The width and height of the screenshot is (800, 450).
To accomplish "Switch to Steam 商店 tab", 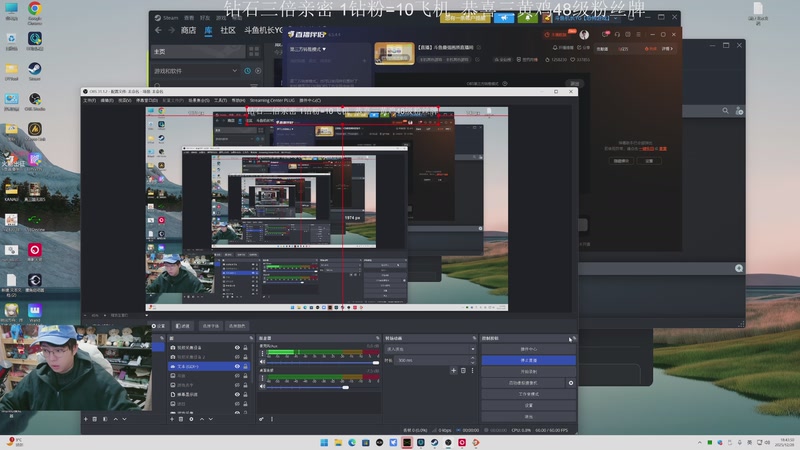I will tap(188, 30).
